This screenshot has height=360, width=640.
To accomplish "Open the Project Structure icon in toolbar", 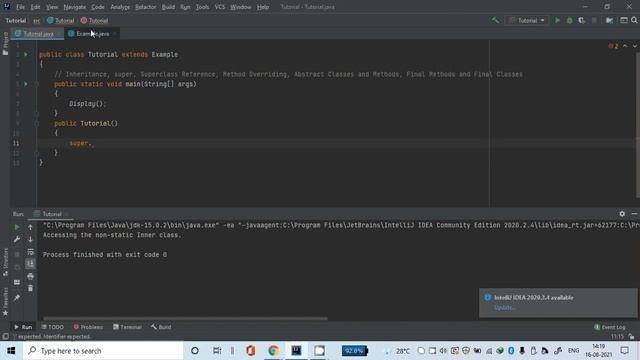I will point(609,20).
